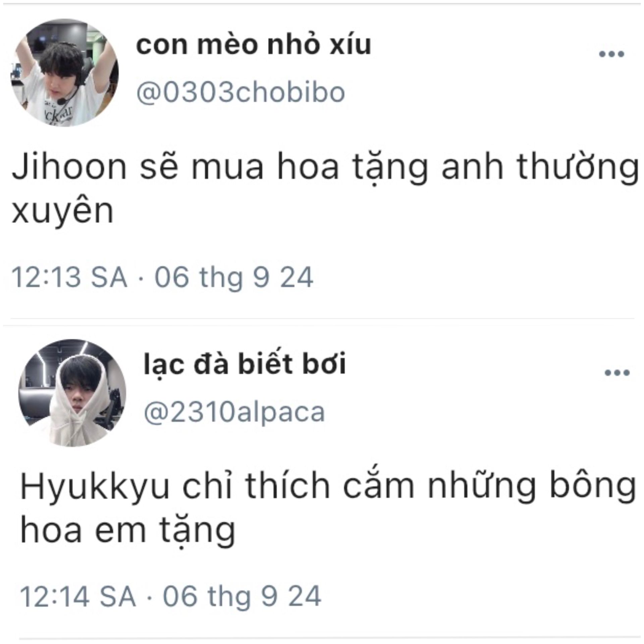This screenshot has height=644, width=644.
Task: Open the tweet starting with Jihoon sẽ mua hoa
Action: (x=325, y=189)
